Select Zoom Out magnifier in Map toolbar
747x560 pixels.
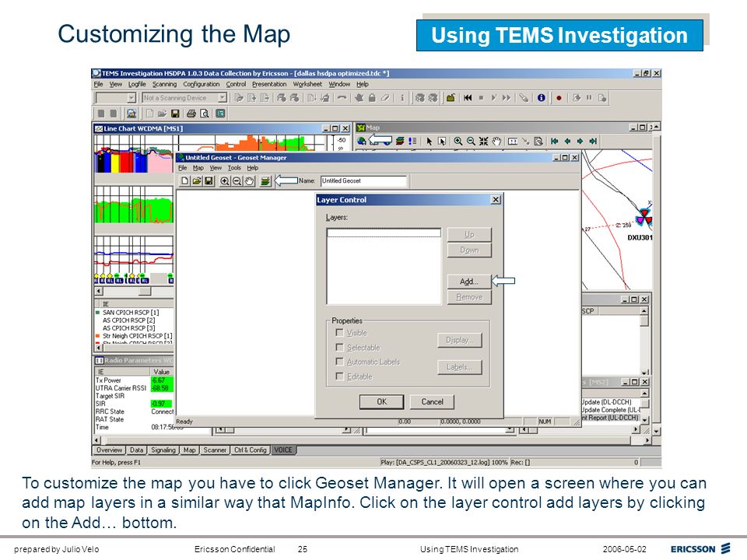471,141
